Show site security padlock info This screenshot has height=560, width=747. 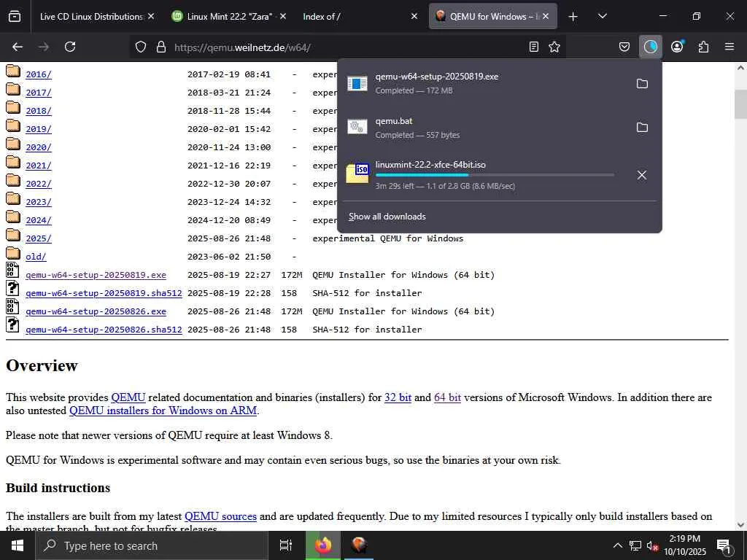(161, 47)
